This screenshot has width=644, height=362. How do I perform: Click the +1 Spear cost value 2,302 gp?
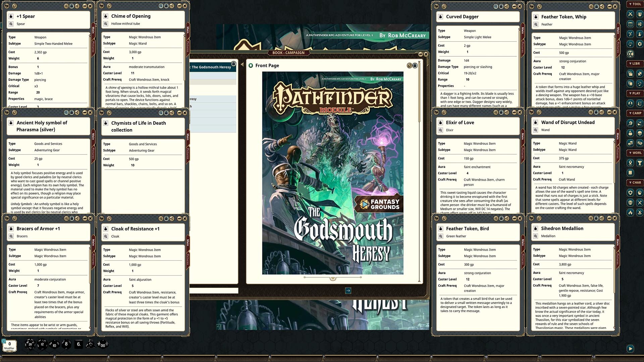(x=40, y=52)
